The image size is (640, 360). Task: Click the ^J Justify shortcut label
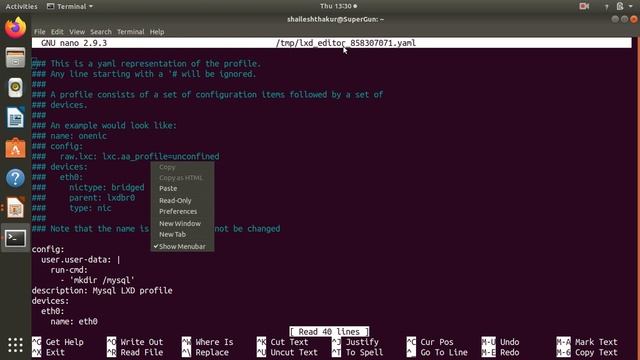[x=355, y=342]
